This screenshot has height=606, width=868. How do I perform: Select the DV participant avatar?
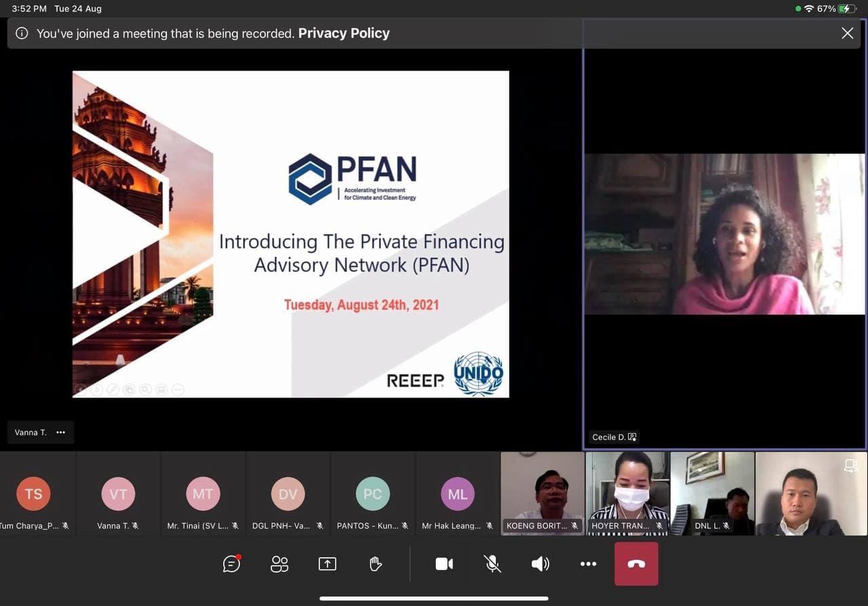[288, 494]
